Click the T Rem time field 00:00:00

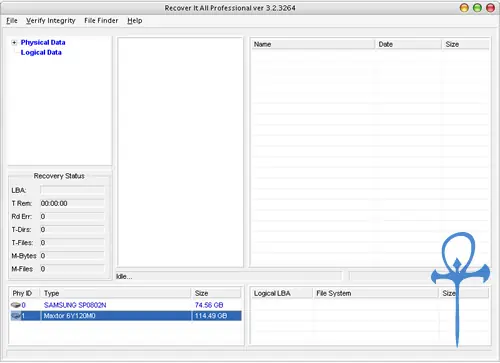72,203
